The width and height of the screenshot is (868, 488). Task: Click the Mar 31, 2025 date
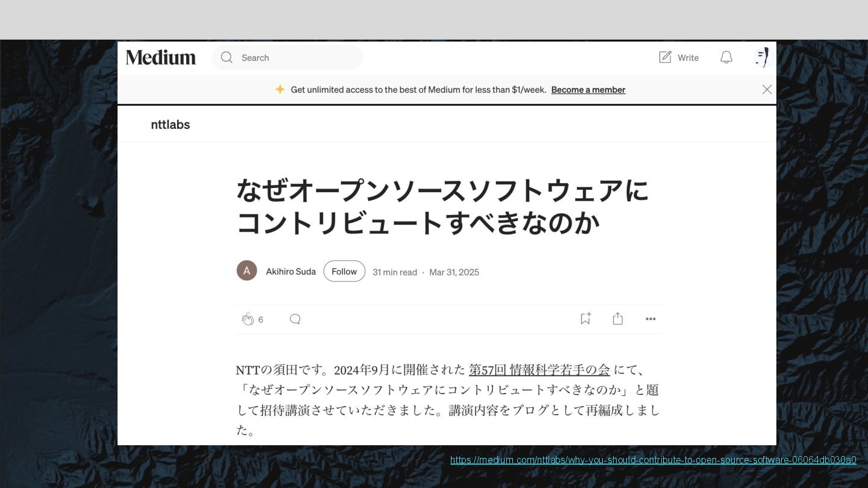pyautogui.click(x=454, y=272)
